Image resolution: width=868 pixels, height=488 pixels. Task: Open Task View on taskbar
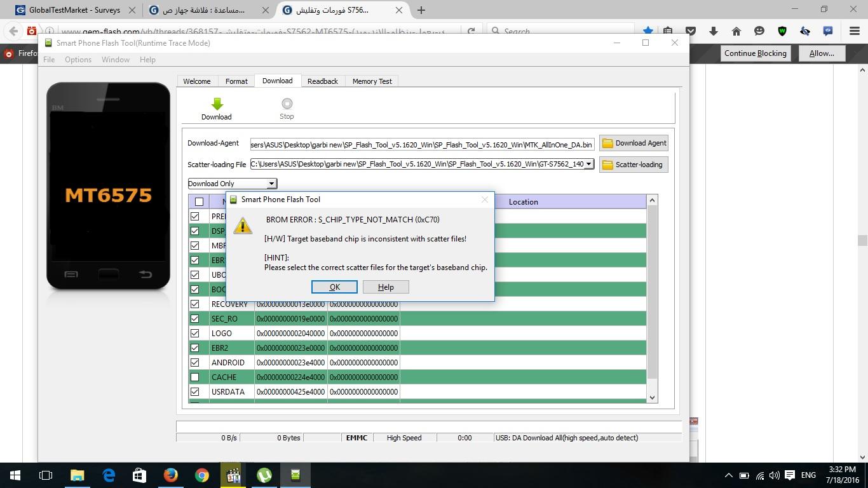click(46, 475)
